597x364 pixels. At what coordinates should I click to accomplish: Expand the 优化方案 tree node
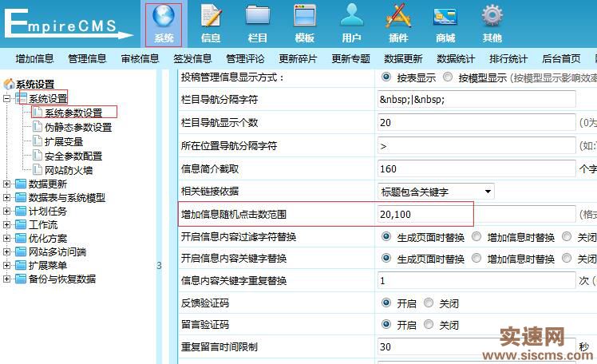(x=6, y=238)
